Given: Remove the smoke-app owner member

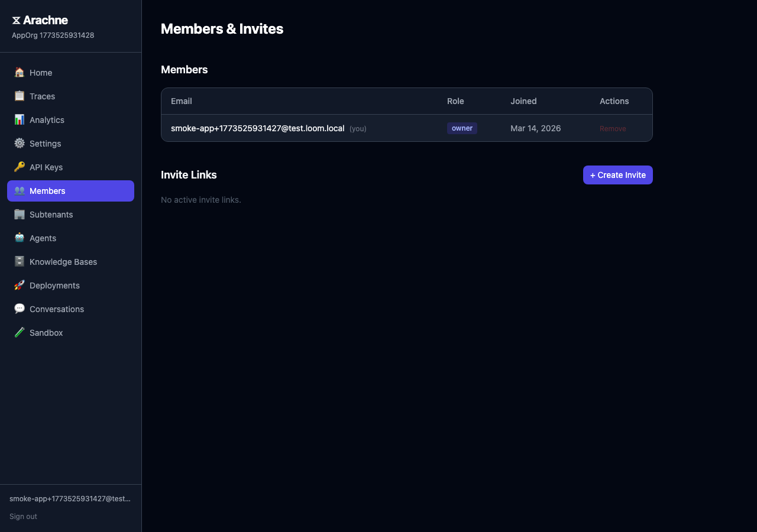Looking at the screenshot, I should coord(612,129).
